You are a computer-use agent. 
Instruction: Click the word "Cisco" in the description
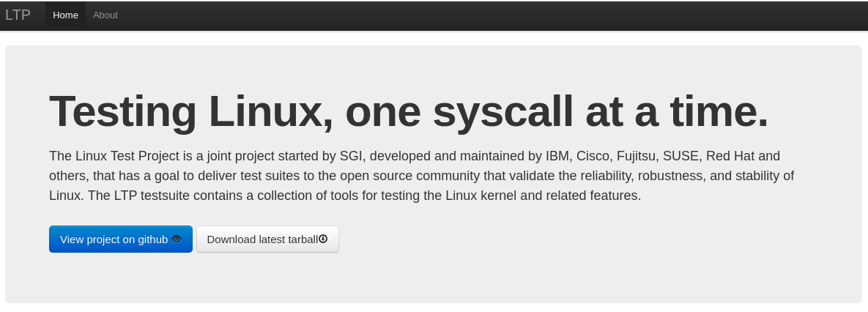coord(594,156)
